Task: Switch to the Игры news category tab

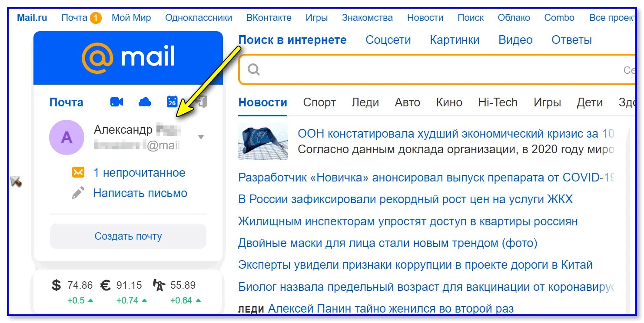Action: (x=547, y=102)
